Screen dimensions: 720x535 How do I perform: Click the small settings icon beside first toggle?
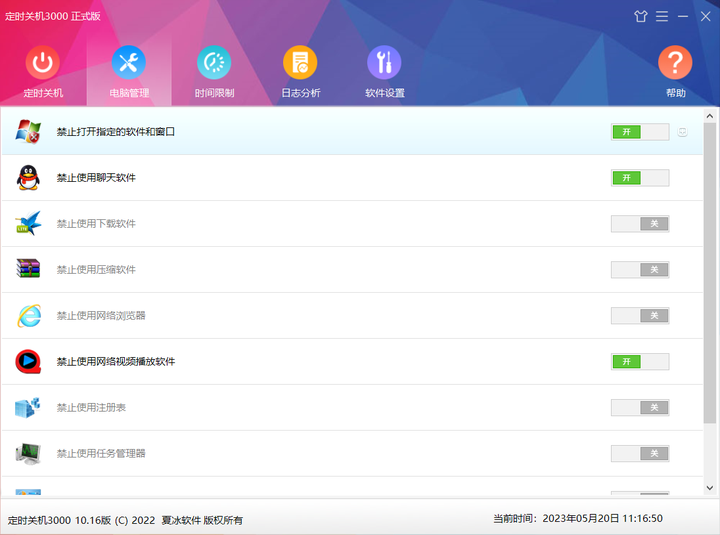[x=682, y=132]
